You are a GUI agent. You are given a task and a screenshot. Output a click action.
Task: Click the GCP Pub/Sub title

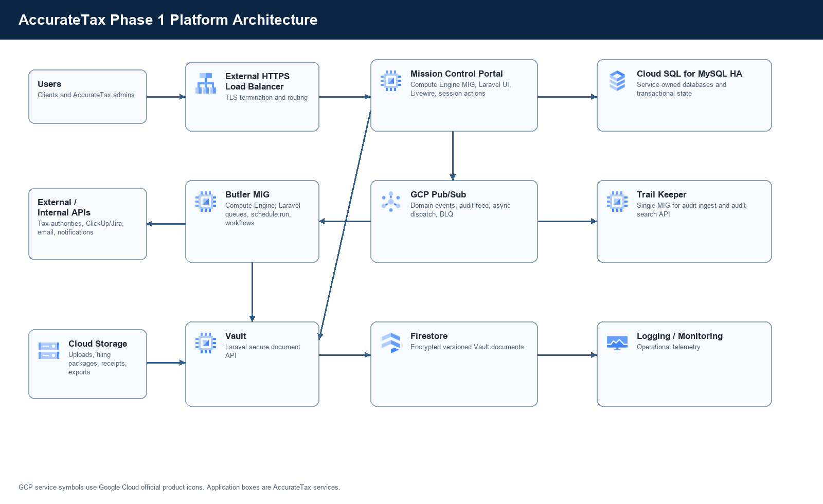coord(438,194)
